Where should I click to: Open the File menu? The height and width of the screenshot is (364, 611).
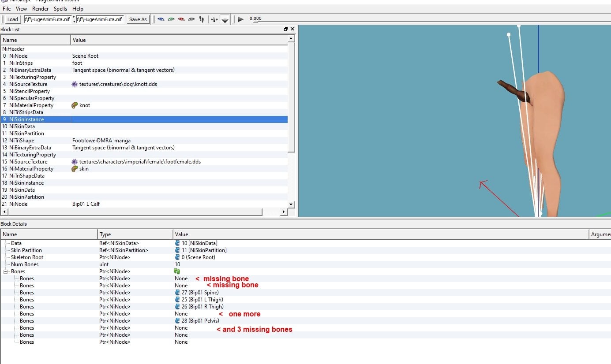point(7,9)
